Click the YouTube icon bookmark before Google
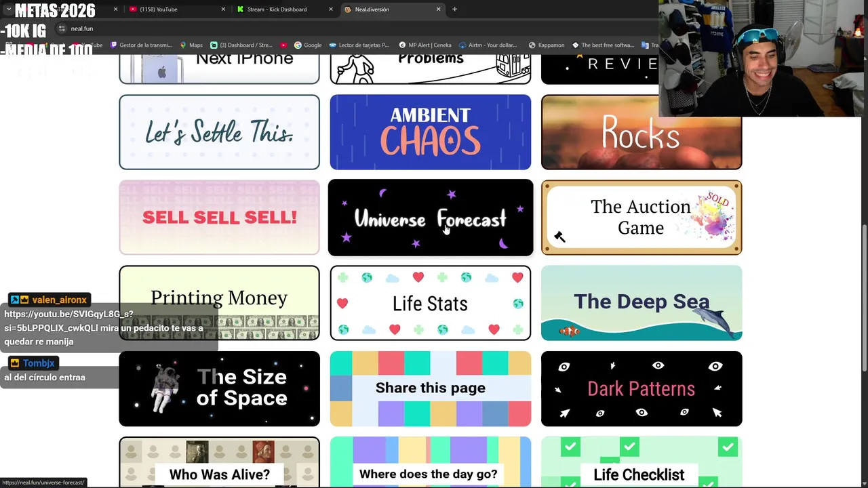Image resolution: width=868 pixels, height=488 pixels. pos(283,45)
